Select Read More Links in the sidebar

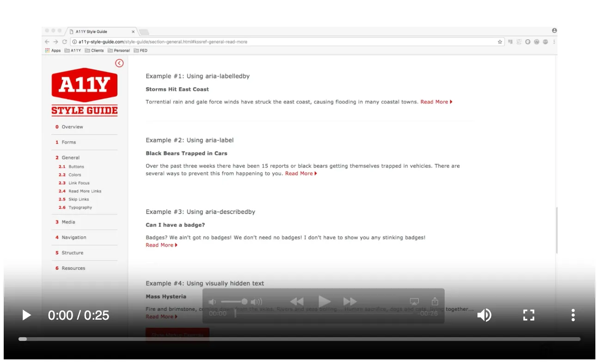(85, 191)
